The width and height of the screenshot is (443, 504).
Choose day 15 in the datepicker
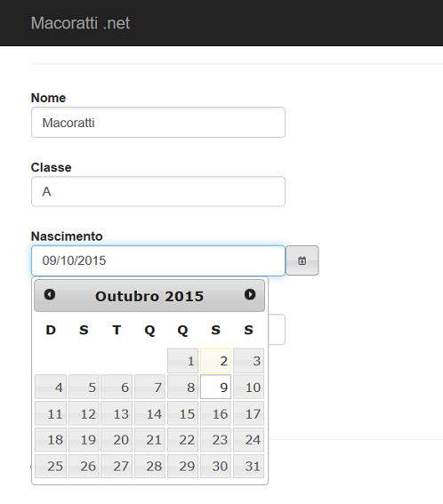point(182,413)
